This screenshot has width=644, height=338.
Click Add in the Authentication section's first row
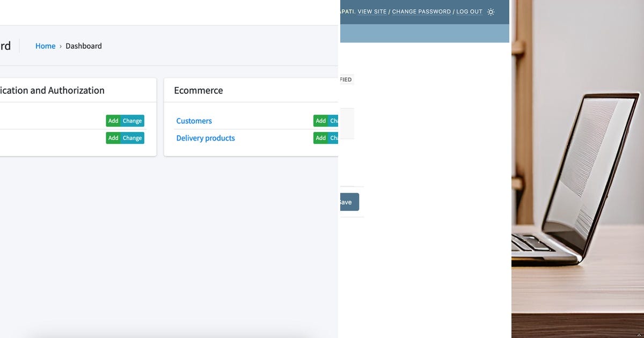[112, 121]
